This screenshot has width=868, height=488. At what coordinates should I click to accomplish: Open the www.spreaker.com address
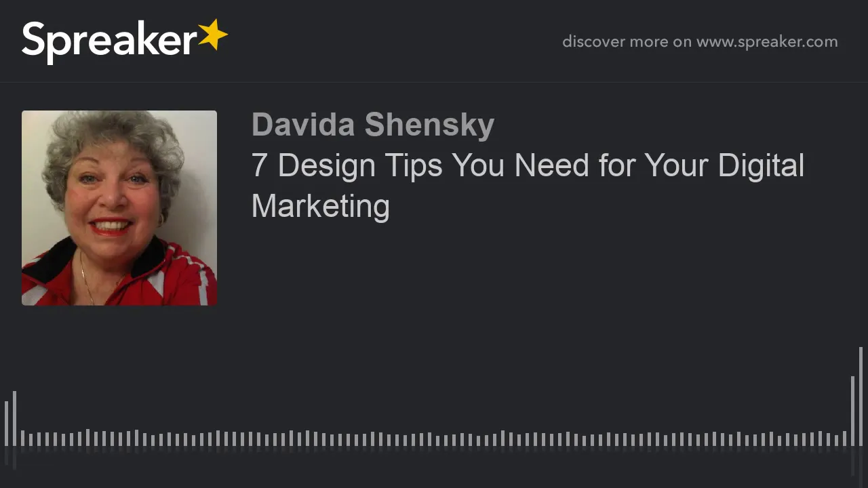[x=767, y=41]
